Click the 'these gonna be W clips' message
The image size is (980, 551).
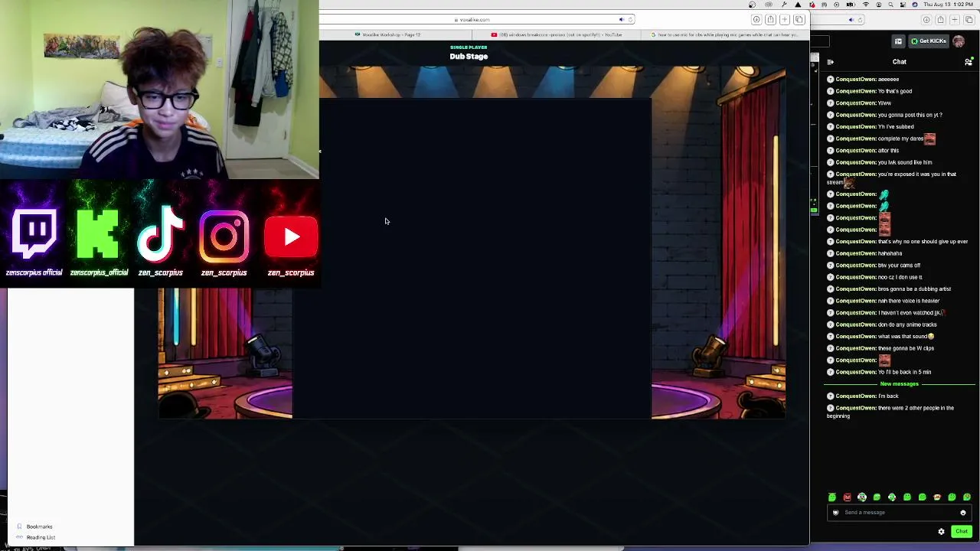[906, 348]
